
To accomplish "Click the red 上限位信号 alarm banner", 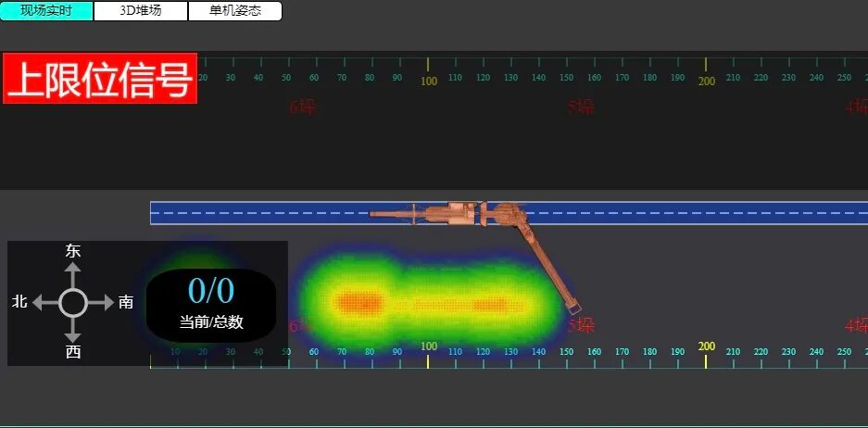I will (100, 78).
